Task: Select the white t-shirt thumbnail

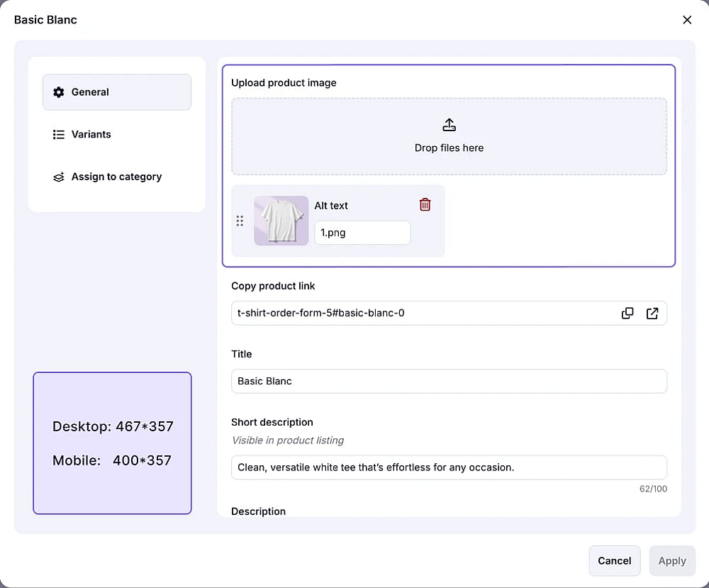Action: 281,221
